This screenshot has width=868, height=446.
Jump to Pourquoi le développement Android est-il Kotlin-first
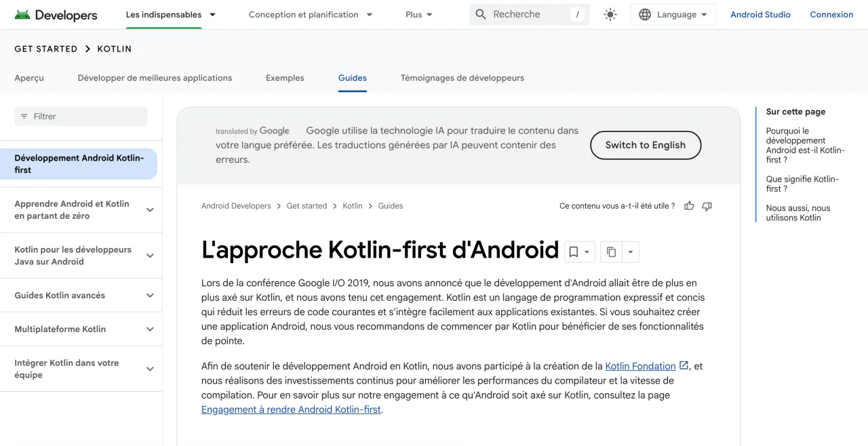(x=805, y=145)
